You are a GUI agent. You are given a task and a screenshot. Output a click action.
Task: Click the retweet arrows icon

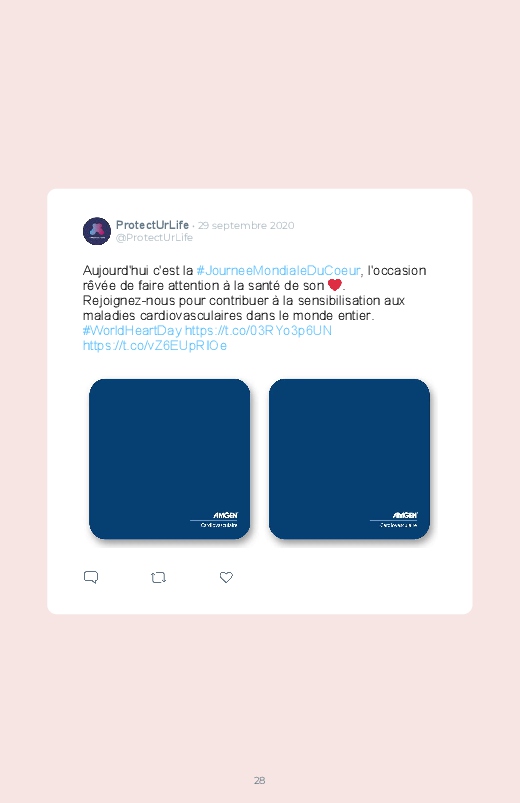pyautogui.click(x=158, y=578)
